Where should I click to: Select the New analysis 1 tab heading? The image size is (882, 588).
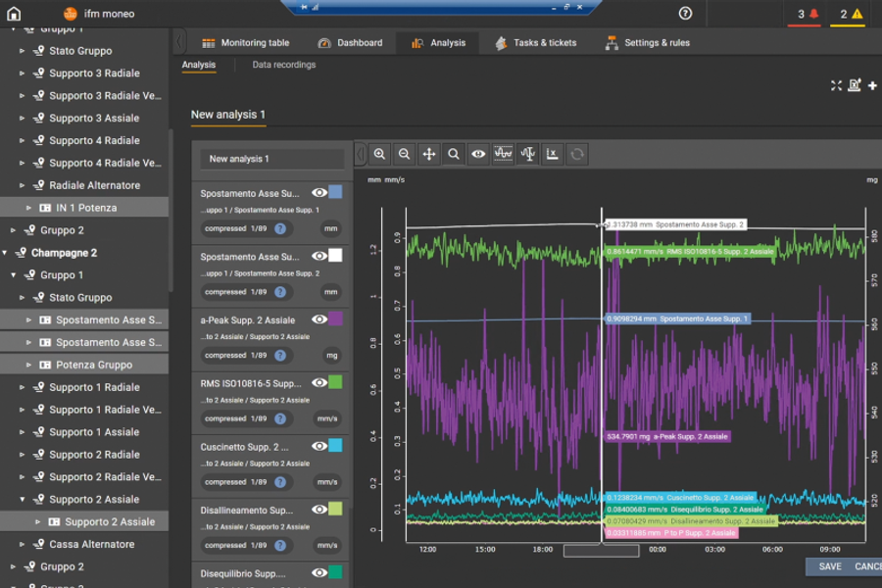coord(227,115)
